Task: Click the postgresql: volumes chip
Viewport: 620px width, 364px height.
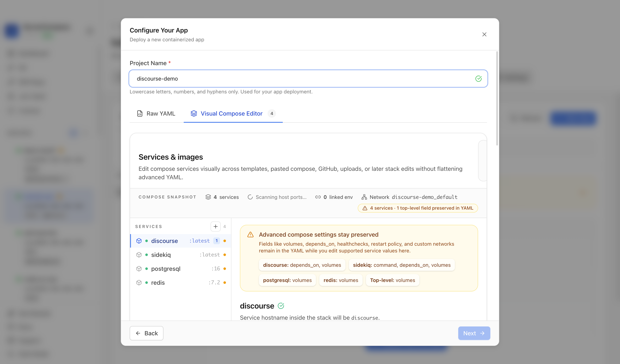Action: 287,280
